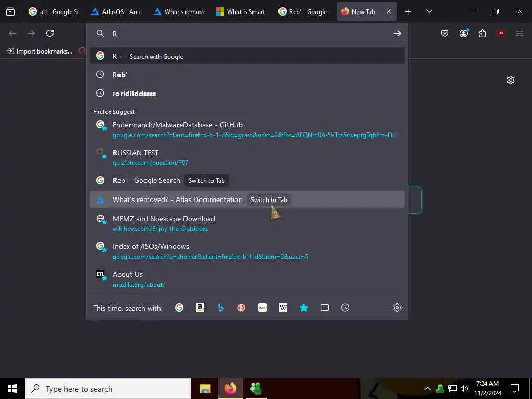The width and height of the screenshot is (532, 399).
Task: Close the New Tab tab
Action: [389, 11]
